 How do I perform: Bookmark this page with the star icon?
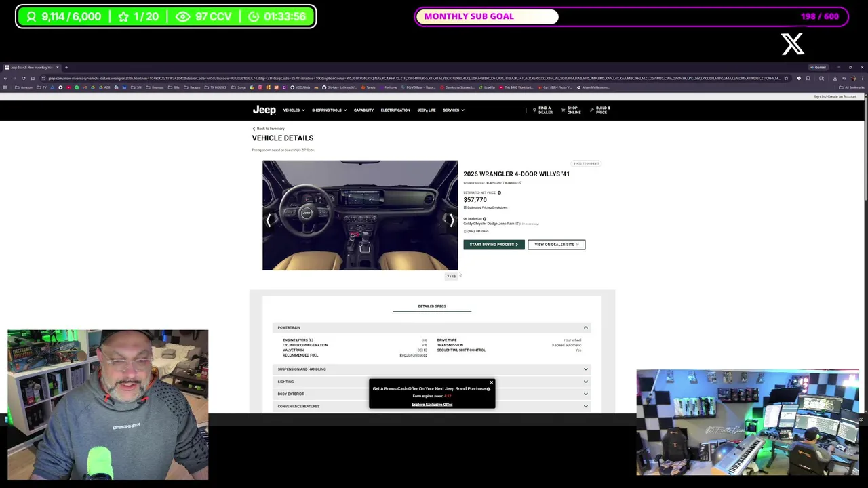tap(786, 78)
